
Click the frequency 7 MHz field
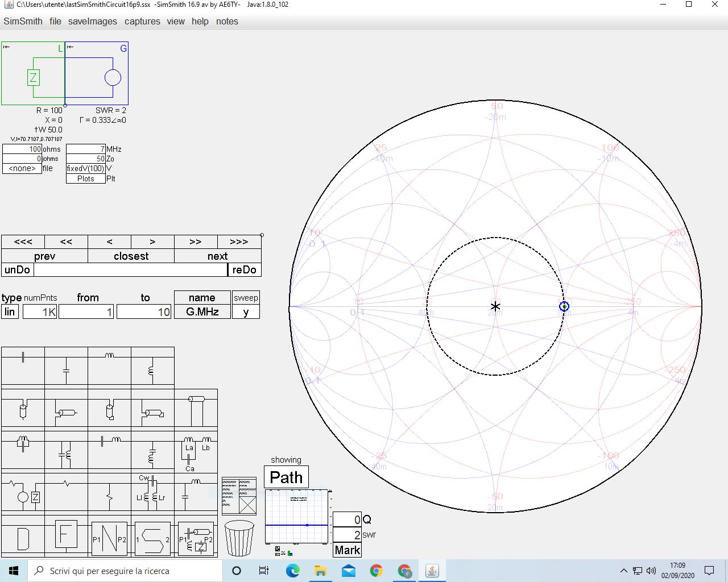(86, 149)
